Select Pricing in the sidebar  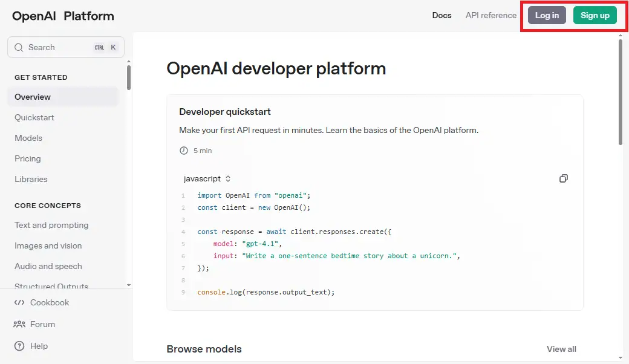click(28, 158)
